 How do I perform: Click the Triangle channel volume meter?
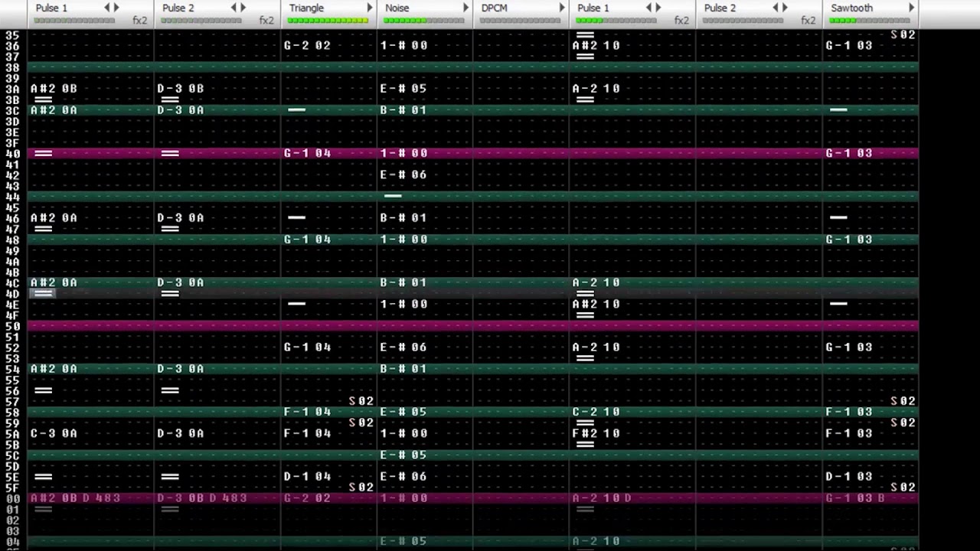tap(328, 21)
